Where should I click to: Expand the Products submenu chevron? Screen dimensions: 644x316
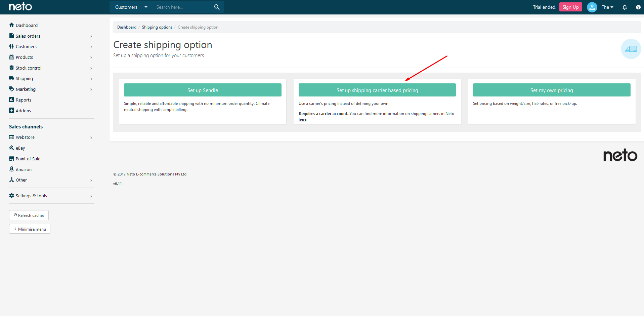(91, 57)
